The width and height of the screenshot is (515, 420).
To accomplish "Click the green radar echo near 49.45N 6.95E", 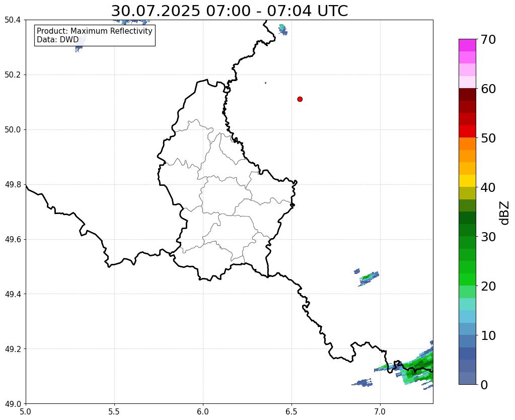I will (369, 278).
